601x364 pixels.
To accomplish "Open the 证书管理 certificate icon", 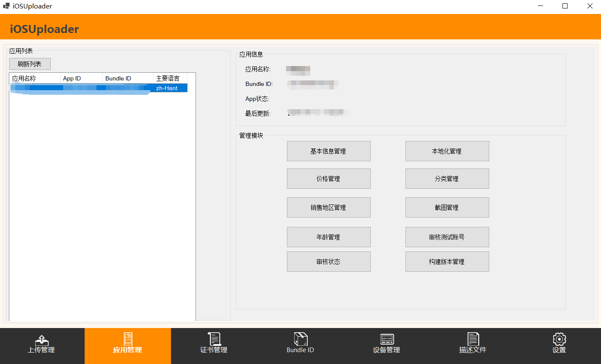I will click(x=214, y=339).
